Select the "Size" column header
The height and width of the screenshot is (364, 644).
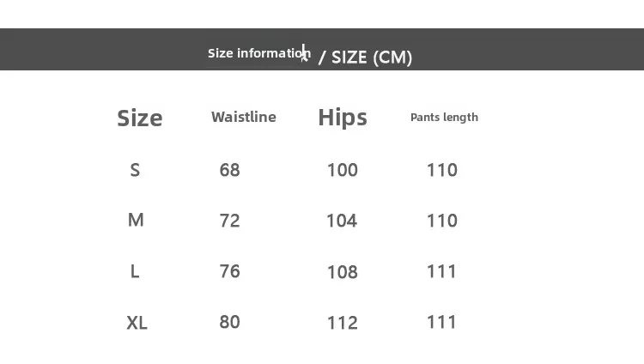tap(140, 118)
